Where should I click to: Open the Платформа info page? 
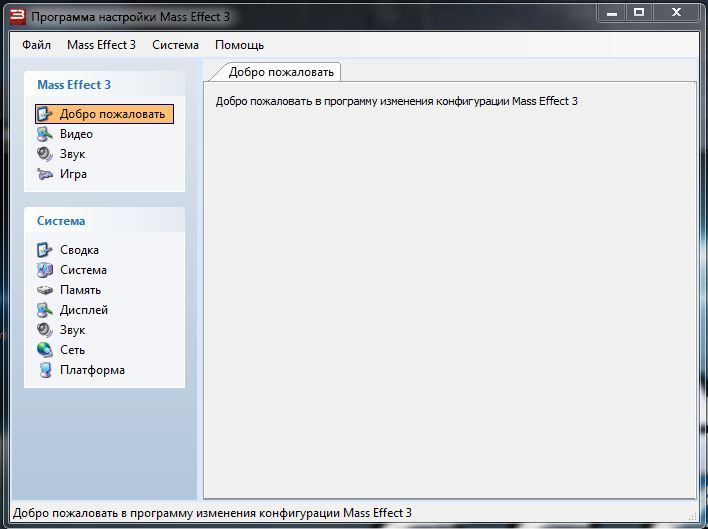pos(92,370)
